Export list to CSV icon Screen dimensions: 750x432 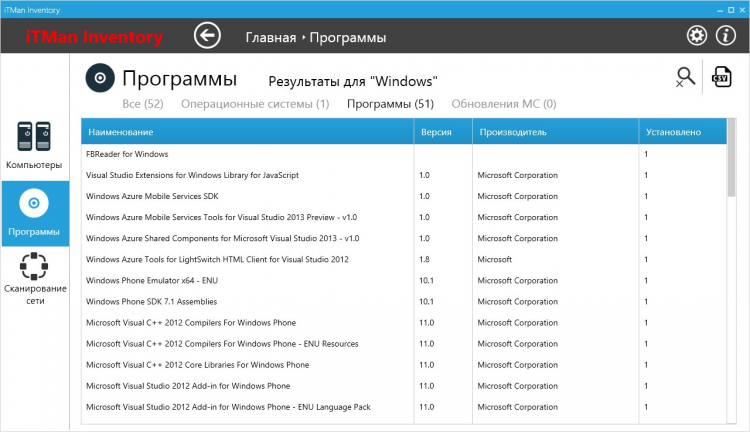(x=721, y=77)
